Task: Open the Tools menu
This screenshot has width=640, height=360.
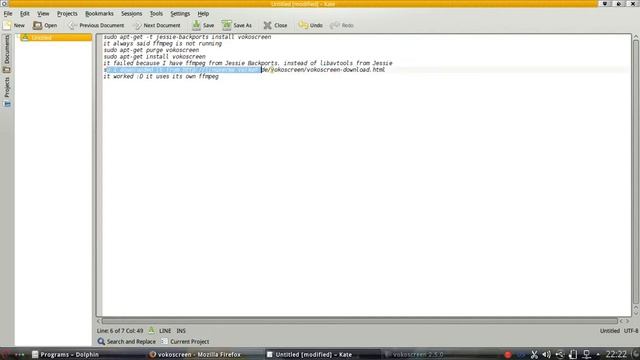Action: click(x=156, y=13)
